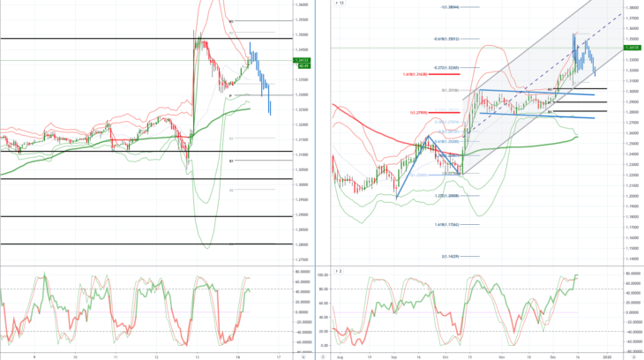Select the 2(1.14229) Fibonacci projection level
This screenshot has width=644, height=360.
tap(450, 257)
